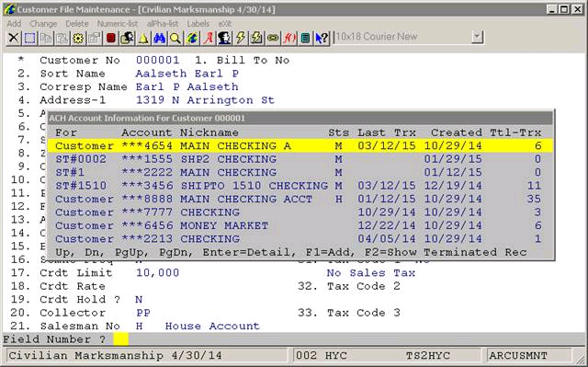The height and width of the screenshot is (367, 588).
Task: Click the arrow question-mark help icon
Action: tap(322, 38)
